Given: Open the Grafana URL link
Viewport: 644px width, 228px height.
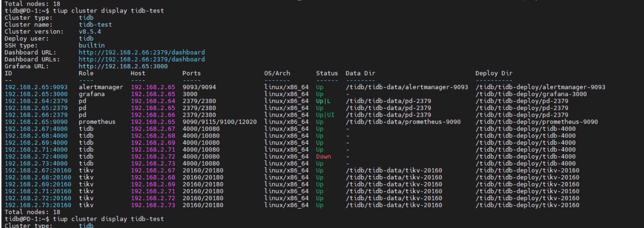Looking at the screenshot, I should (123, 66).
